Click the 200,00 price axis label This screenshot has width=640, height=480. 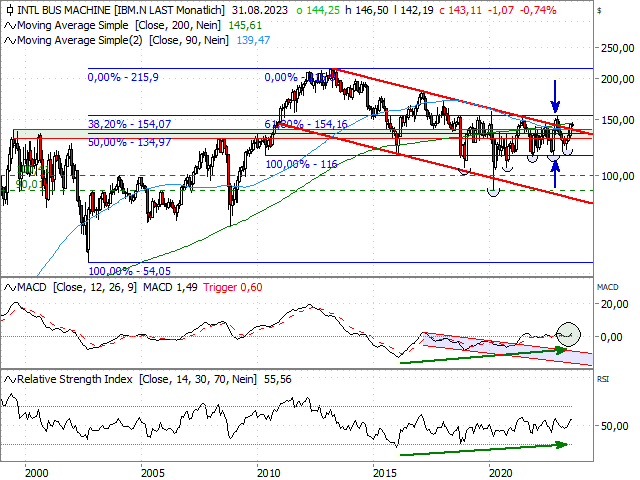[x=618, y=79]
